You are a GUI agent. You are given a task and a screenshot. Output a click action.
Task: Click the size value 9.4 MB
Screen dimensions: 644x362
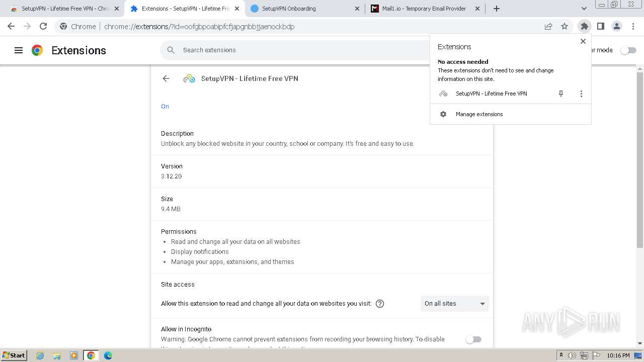tap(171, 209)
